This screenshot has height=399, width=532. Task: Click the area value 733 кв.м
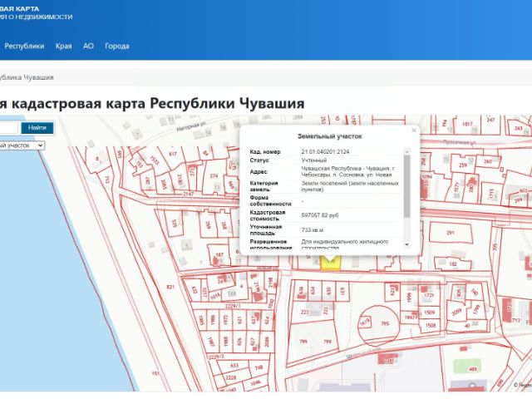pos(313,230)
